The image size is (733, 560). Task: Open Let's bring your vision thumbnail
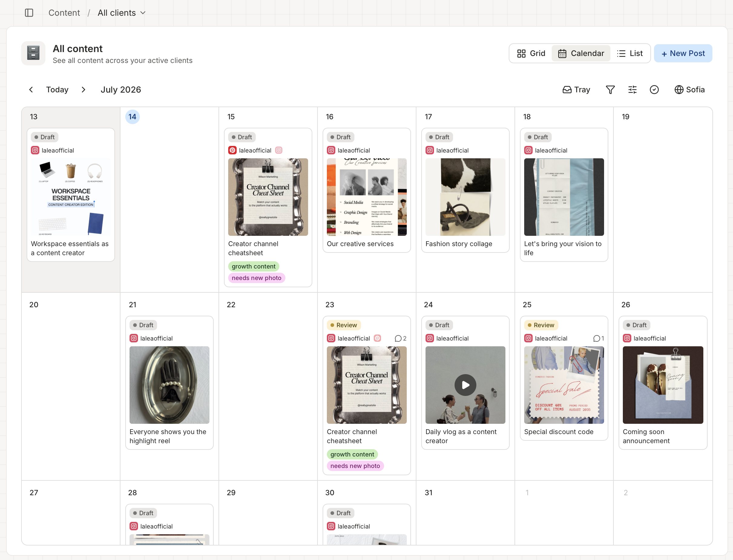[x=564, y=197]
